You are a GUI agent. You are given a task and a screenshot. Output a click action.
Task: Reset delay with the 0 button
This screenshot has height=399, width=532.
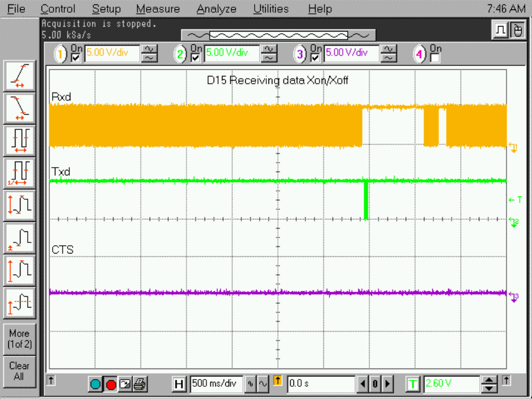(375, 384)
